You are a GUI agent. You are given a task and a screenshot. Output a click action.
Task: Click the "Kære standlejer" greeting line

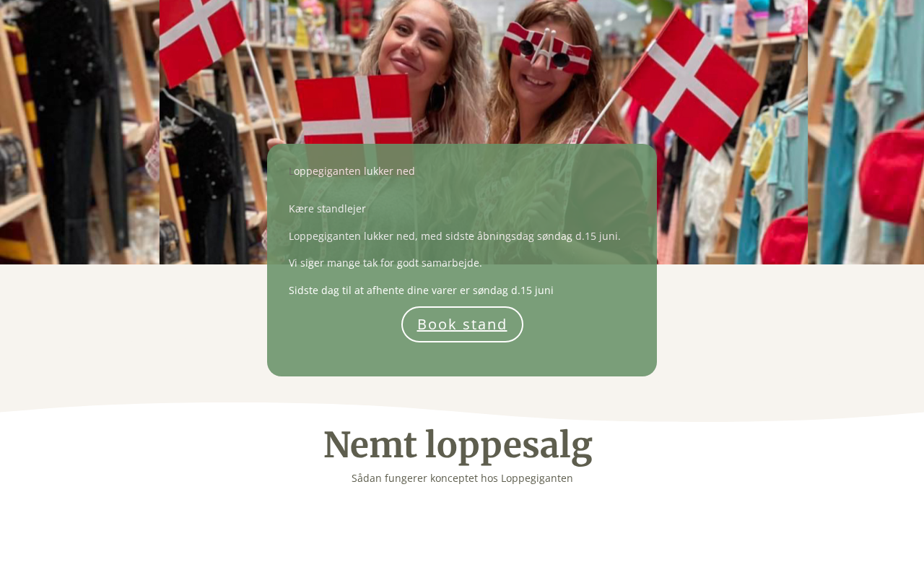(327, 209)
